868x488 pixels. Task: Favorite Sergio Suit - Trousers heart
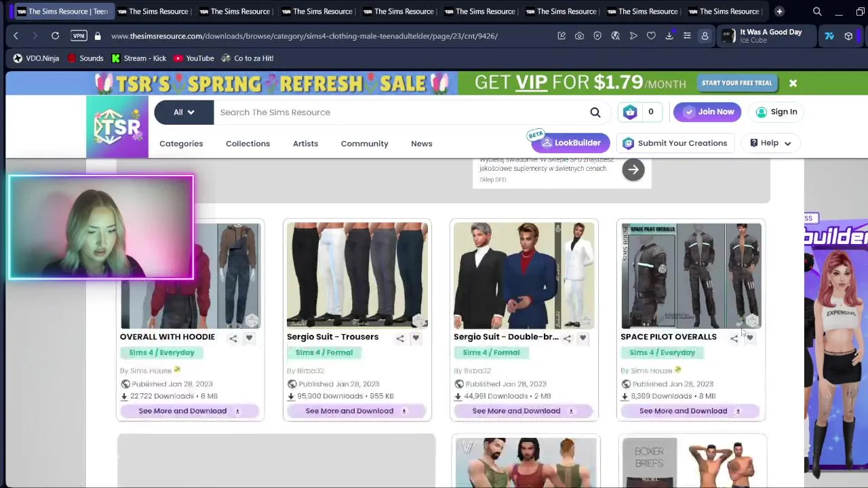tap(416, 338)
